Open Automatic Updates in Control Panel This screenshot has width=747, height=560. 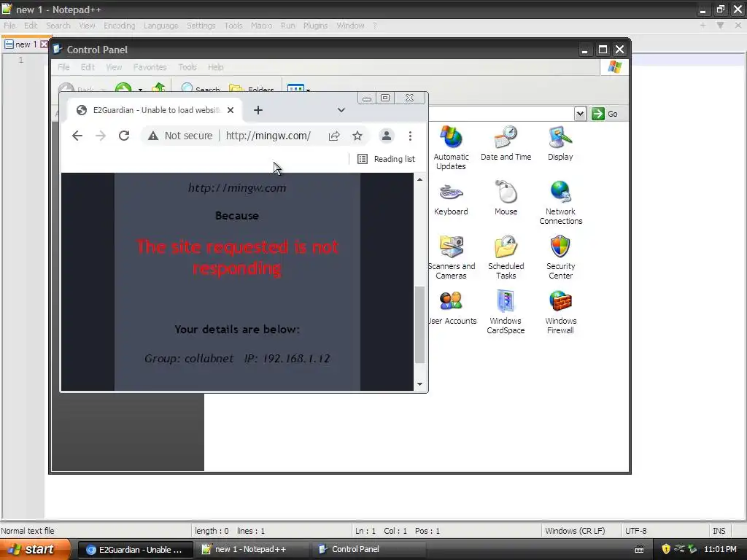point(451,147)
